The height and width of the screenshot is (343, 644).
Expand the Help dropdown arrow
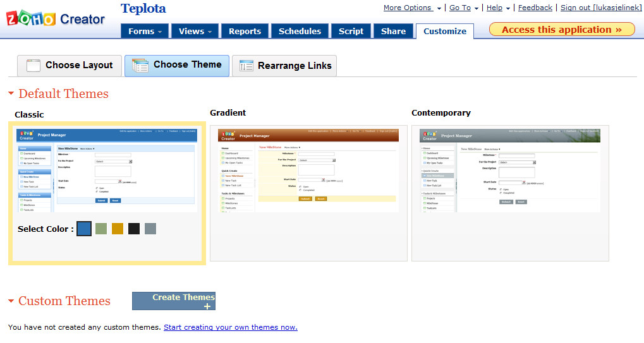507,8
